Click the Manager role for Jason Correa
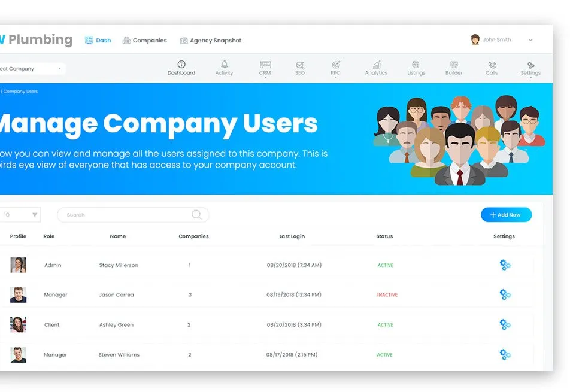This screenshot has height=392, width=570. pos(56,295)
